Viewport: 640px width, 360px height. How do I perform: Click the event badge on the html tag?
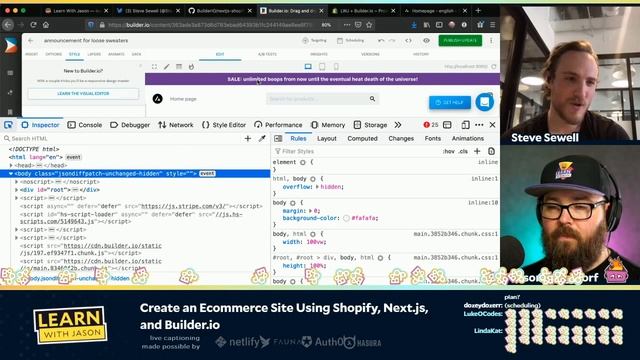pos(73,157)
